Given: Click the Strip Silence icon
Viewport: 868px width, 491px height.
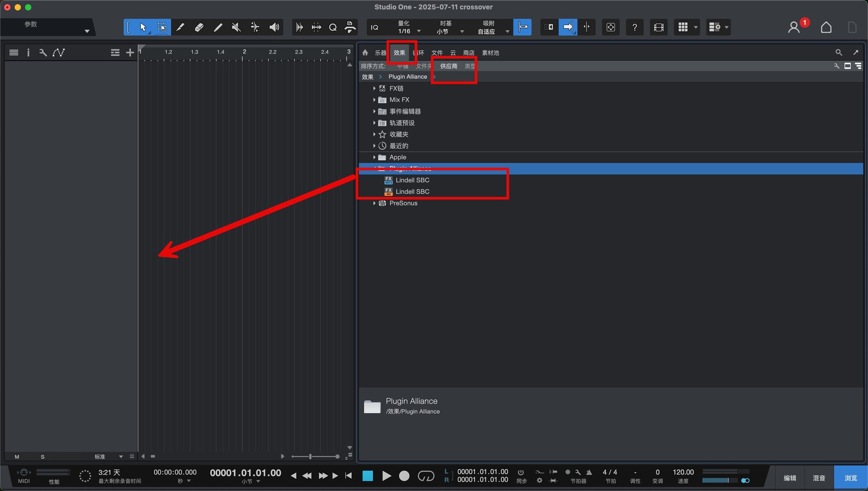Looking at the screenshot, I should tap(316, 27).
